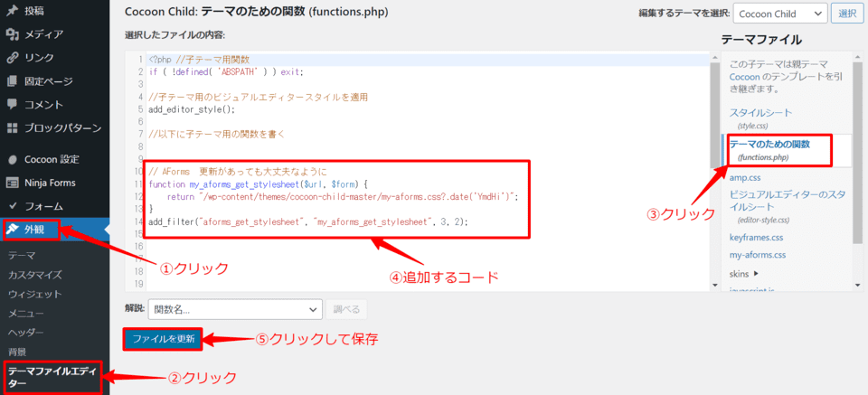Viewport: 868px width, 395px height.
Task: Click the circle icon beside Cocoon 設定
Action: [12, 159]
